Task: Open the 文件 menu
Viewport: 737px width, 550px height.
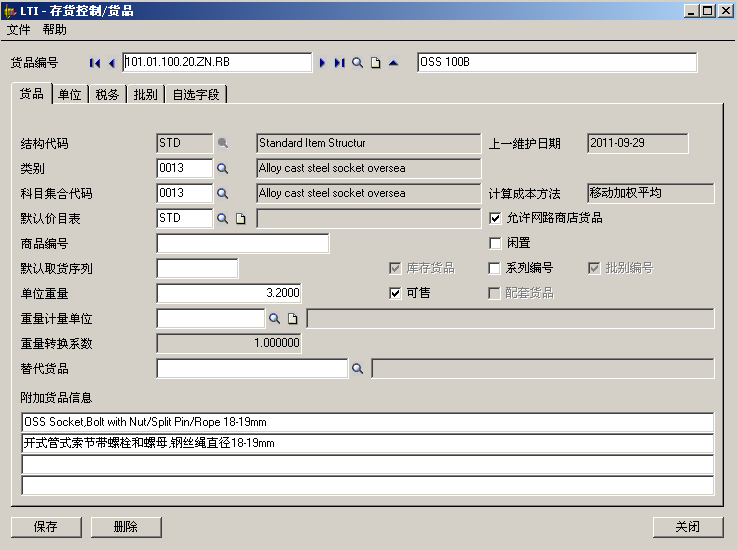Action: pyautogui.click(x=19, y=30)
